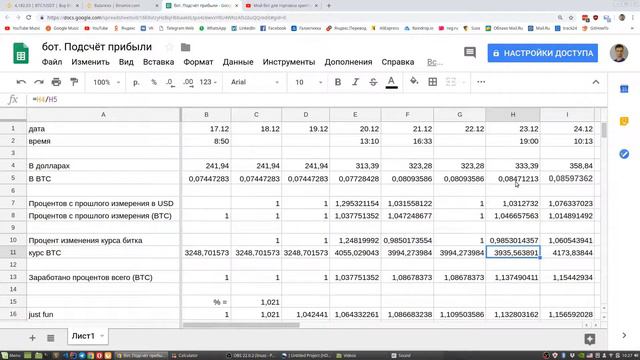The height and width of the screenshot is (360, 640).
Task: Open the zoom 100% dropdown
Action: point(107,82)
